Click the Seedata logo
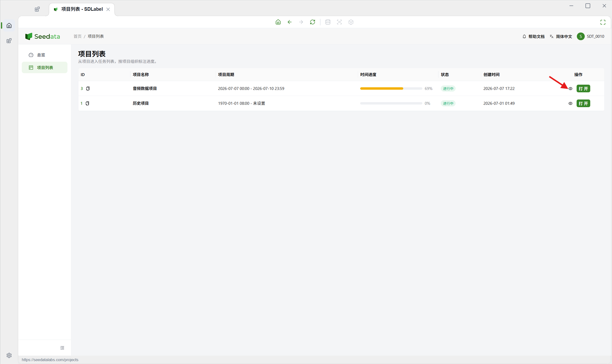The width and height of the screenshot is (612, 364). pos(42,36)
